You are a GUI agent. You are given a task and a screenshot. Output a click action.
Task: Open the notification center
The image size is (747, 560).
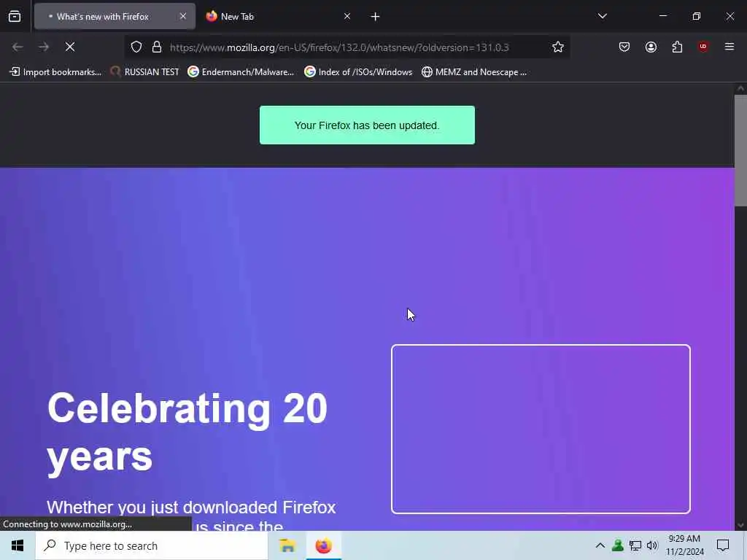(x=723, y=545)
